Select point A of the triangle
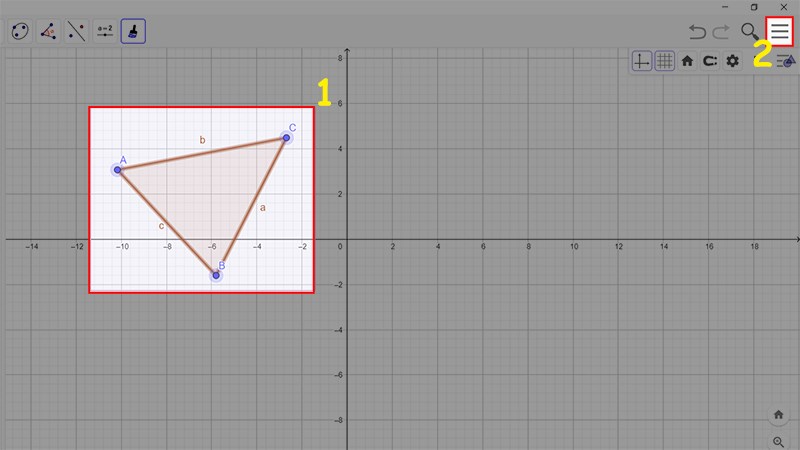 [x=117, y=170]
